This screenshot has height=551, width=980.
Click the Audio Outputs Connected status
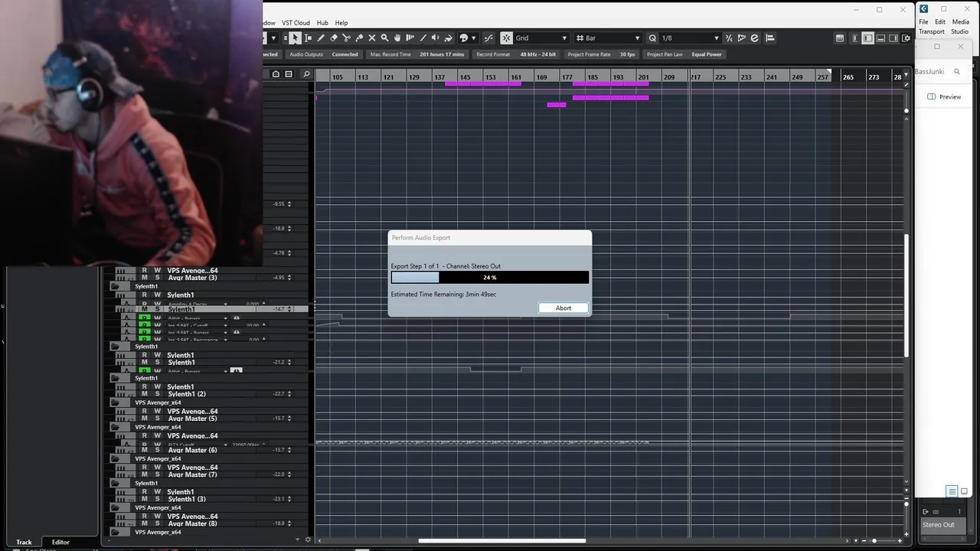[x=324, y=54]
